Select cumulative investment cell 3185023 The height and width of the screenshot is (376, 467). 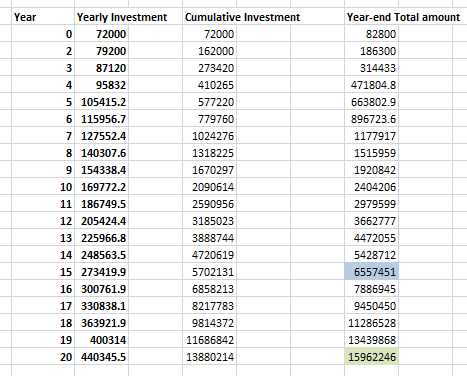[x=209, y=221]
